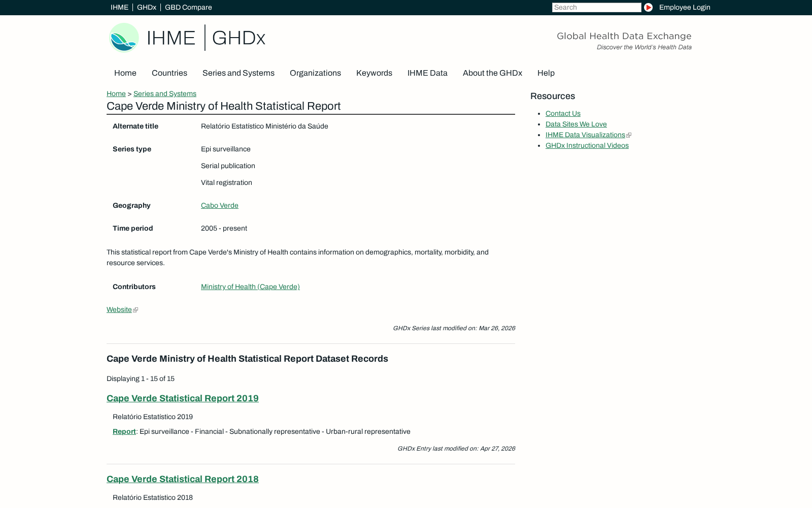This screenshot has height=508, width=812.
Task: Click the Relatório Estatístico 2019 subtitle
Action: [153, 417]
